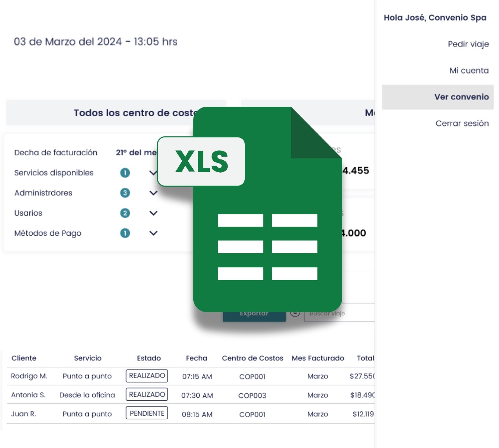
Task: Click the Usarios count badge showing 2
Action: [125, 213]
